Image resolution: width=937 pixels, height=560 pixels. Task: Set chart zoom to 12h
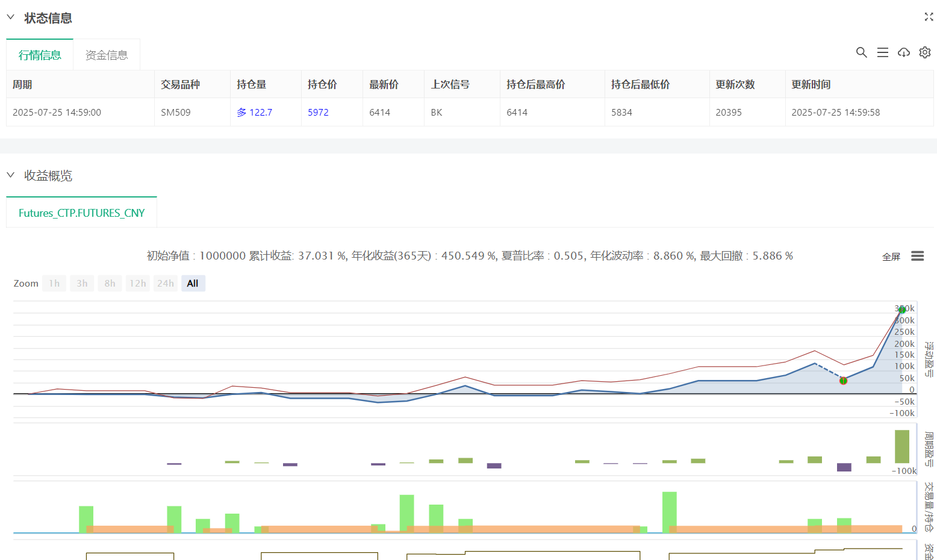point(137,284)
